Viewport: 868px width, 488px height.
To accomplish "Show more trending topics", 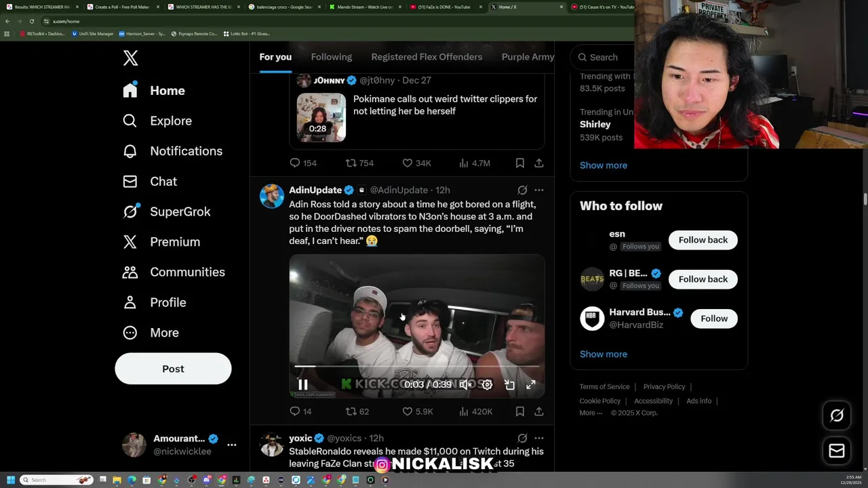I will click(x=604, y=165).
